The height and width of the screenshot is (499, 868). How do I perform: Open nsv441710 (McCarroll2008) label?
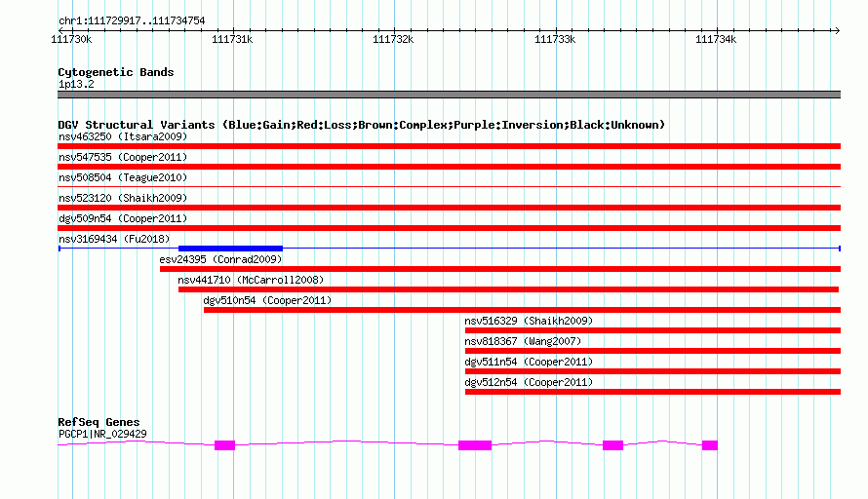point(251,280)
